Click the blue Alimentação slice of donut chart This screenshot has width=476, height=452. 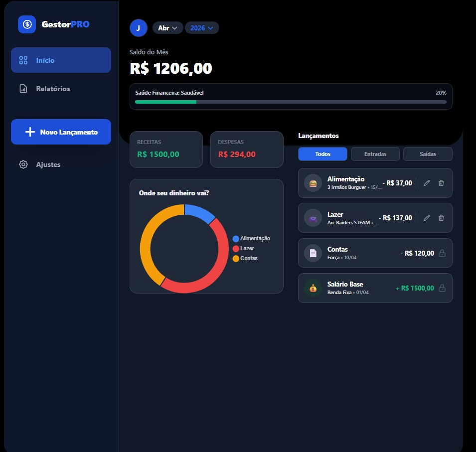point(199,212)
